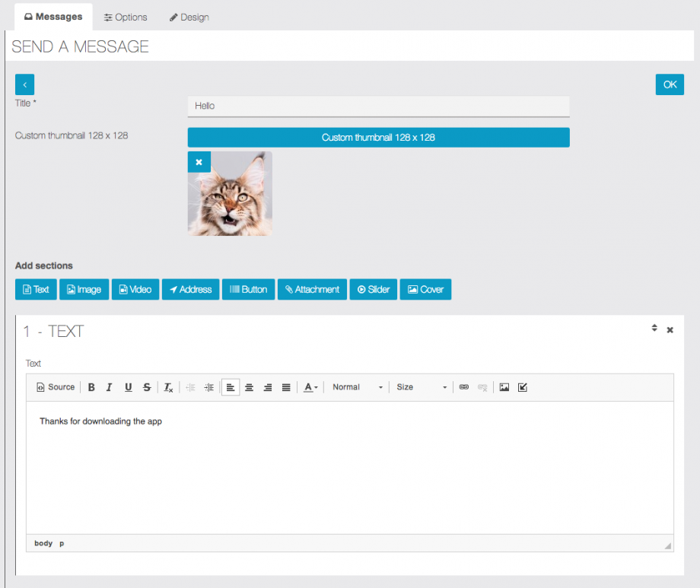Open the text color picker
Viewport: 700px width, 588px height.
coord(308,387)
